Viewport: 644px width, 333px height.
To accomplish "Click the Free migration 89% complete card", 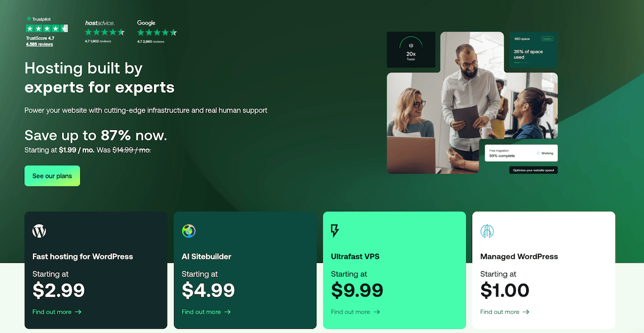I will coord(521,153).
